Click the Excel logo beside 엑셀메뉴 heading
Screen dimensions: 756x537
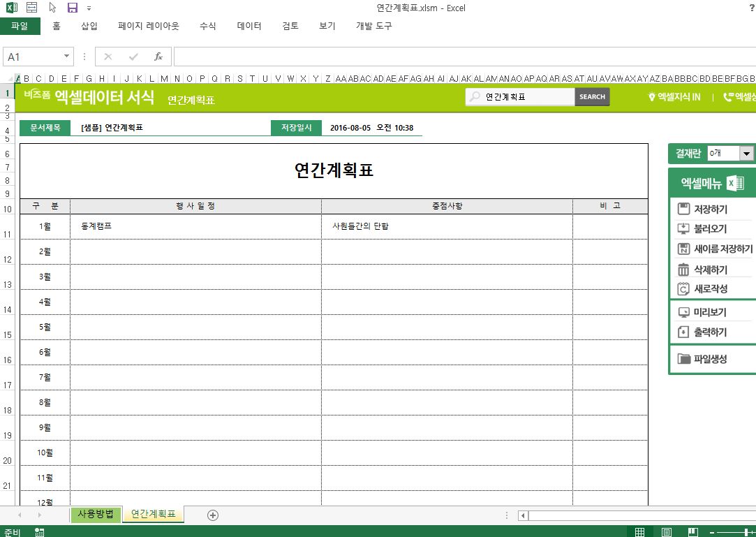pos(736,183)
